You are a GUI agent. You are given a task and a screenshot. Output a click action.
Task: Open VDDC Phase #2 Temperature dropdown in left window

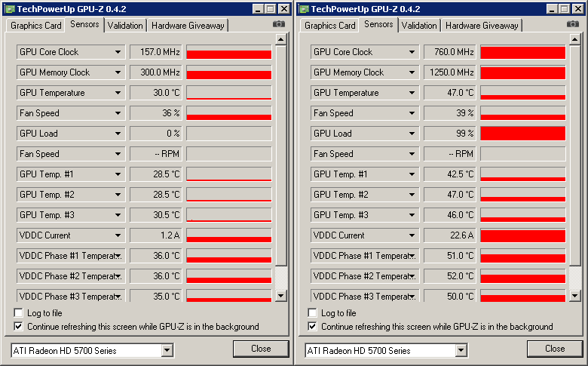[x=118, y=276]
